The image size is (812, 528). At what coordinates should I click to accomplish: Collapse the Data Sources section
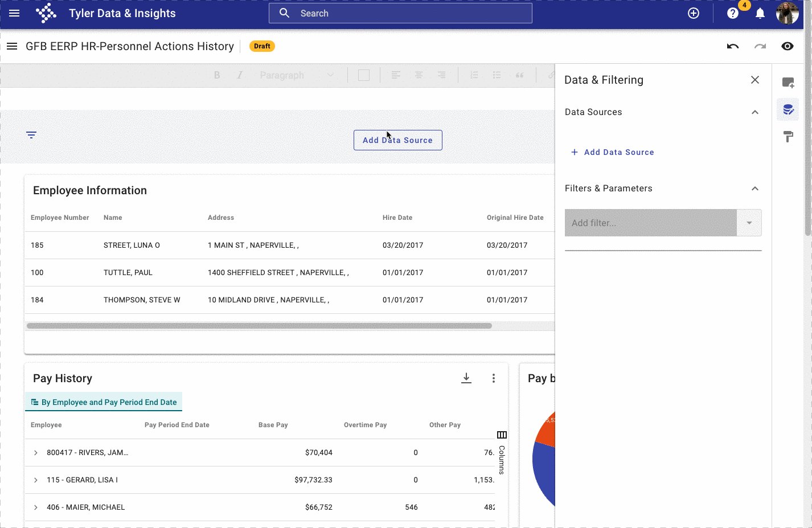755,112
